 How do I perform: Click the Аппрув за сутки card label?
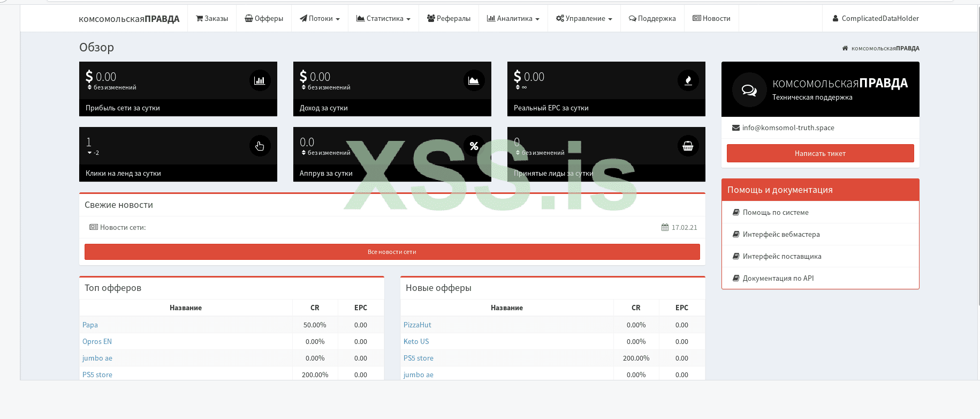[x=326, y=173]
